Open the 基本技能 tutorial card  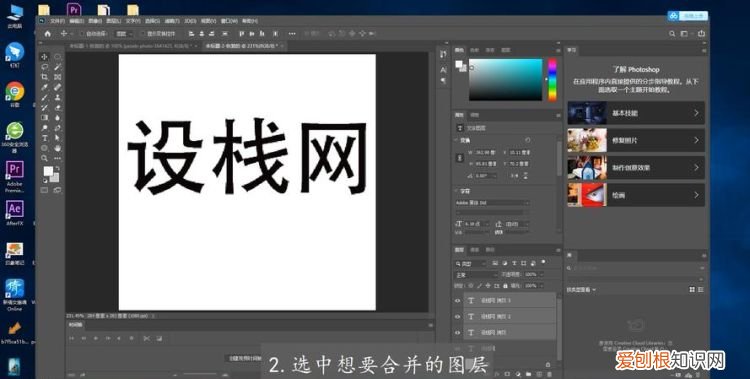tap(636, 113)
